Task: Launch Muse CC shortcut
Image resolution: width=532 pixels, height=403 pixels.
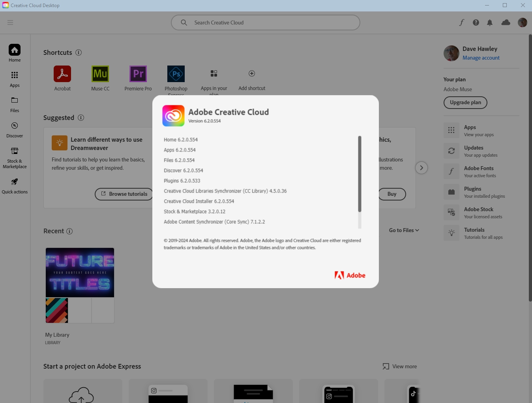Action: [100, 73]
